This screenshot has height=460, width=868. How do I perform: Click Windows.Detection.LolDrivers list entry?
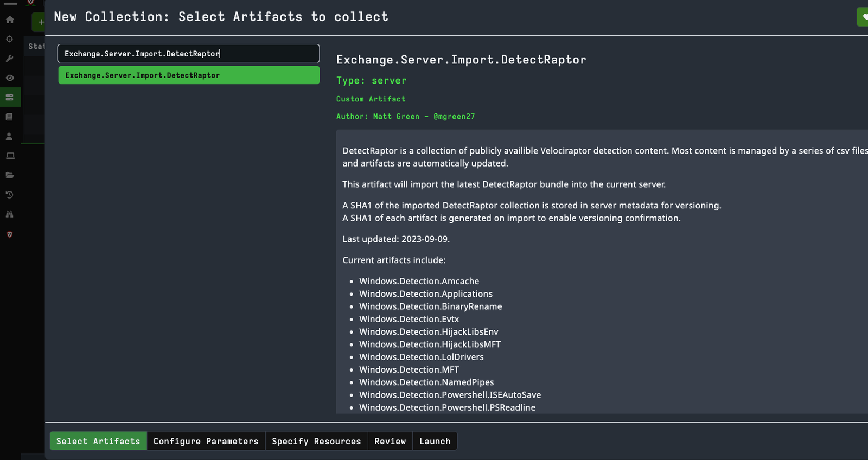tap(422, 357)
